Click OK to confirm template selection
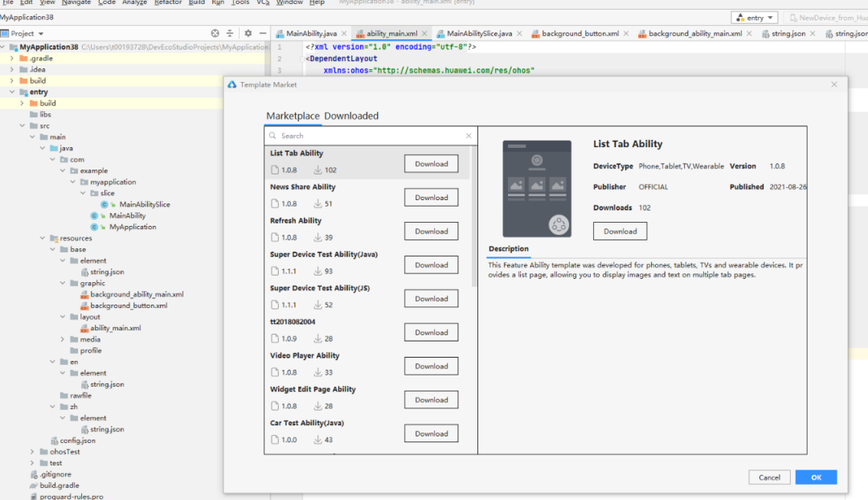Image resolution: width=868 pixels, height=500 pixels. point(816,477)
